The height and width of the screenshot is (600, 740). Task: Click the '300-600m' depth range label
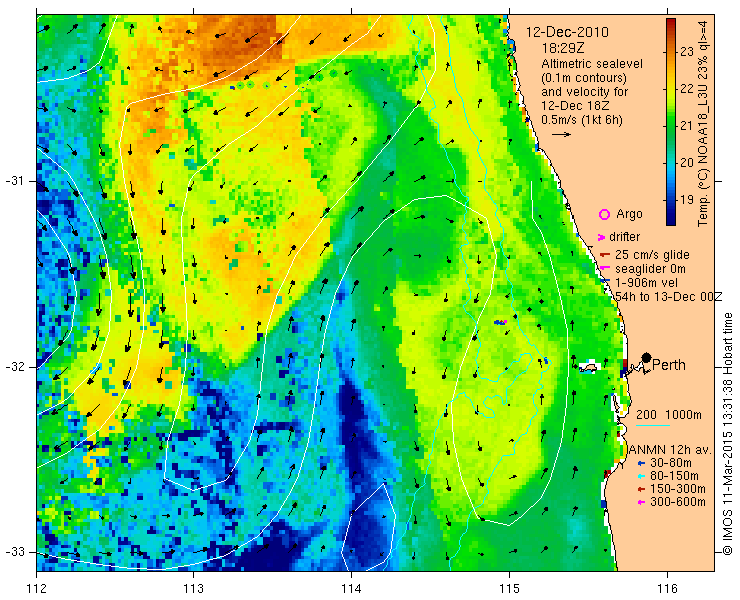click(678, 502)
